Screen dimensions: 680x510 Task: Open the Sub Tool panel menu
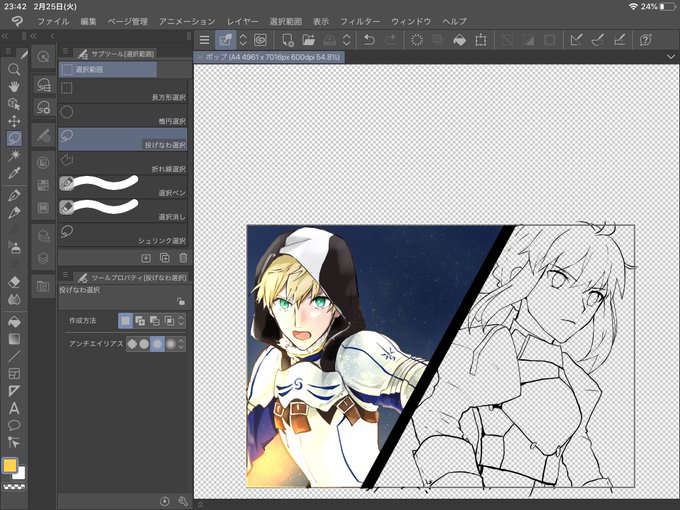pos(66,52)
